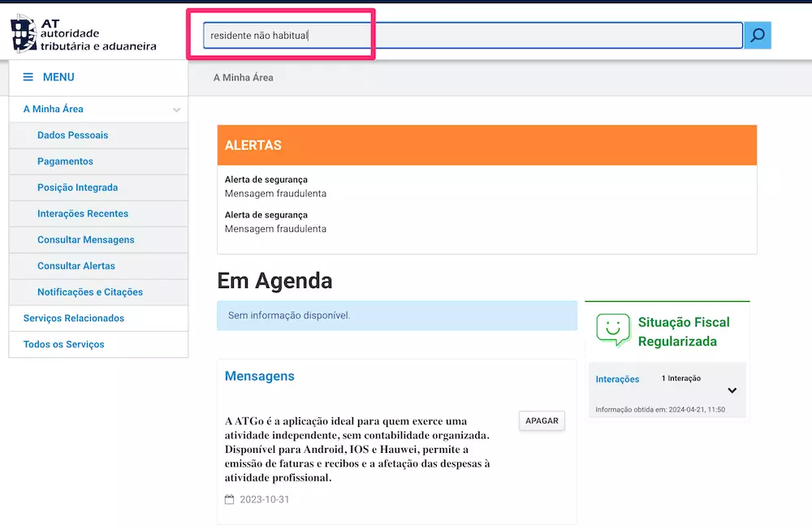
Task: Collapse the A Minha Área sidebar chevron
Action: tap(176, 110)
